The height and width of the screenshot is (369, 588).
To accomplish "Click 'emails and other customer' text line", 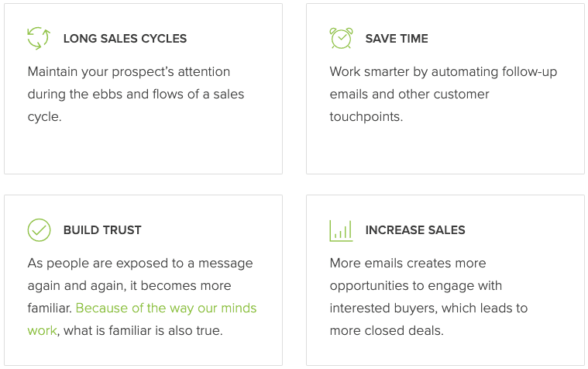I will pyautogui.click(x=409, y=95).
